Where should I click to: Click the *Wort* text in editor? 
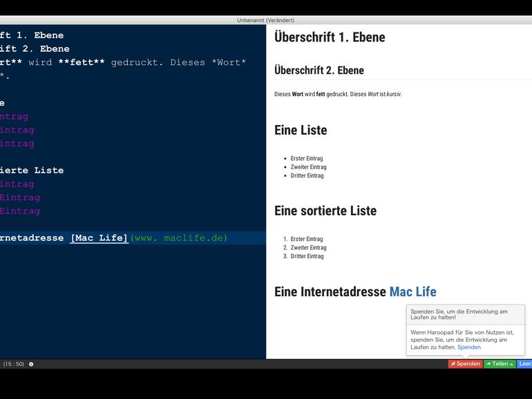(x=229, y=62)
